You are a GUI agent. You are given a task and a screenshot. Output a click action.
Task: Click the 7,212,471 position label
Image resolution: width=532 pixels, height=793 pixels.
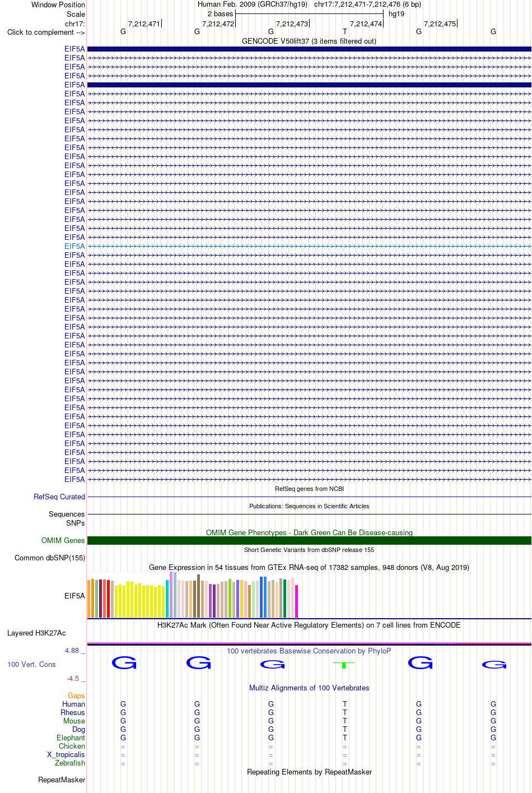coord(144,24)
